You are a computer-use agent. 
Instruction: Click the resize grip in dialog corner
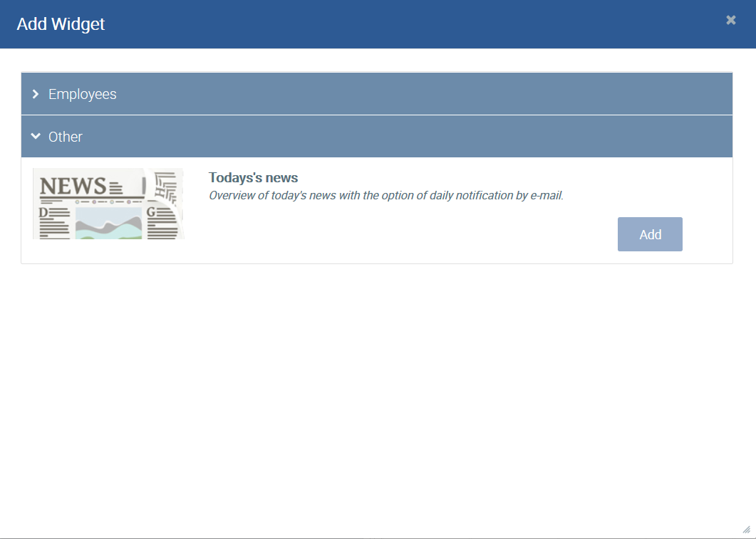click(x=746, y=530)
